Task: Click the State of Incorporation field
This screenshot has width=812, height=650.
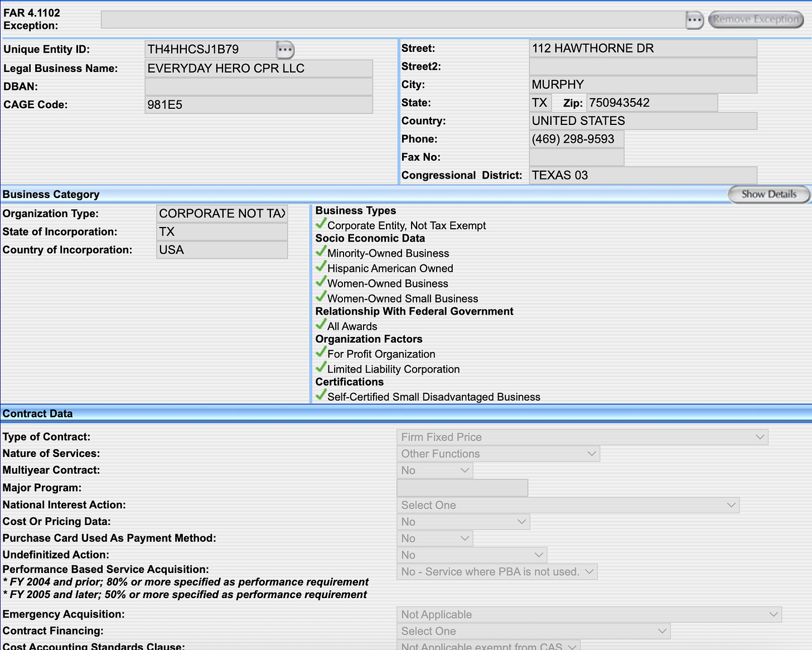Action: tap(222, 232)
